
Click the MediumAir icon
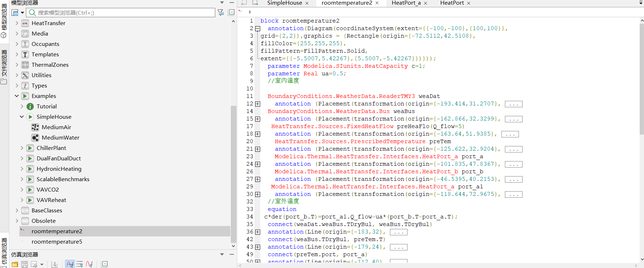pyautogui.click(x=35, y=127)
